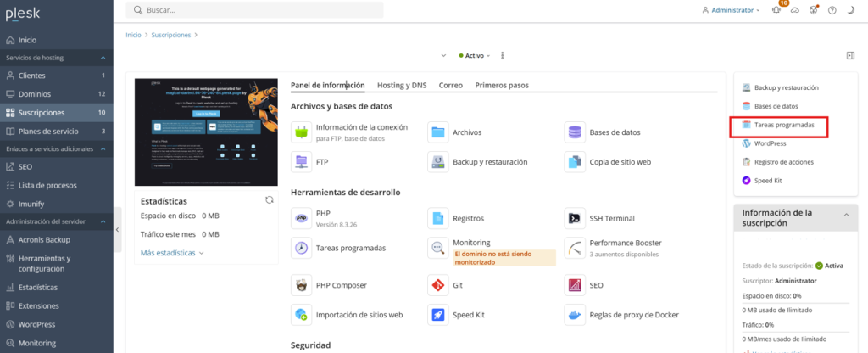Click Tareas programadas in right panel
This screenshot has width=868, height=353.
click(783, 125)
